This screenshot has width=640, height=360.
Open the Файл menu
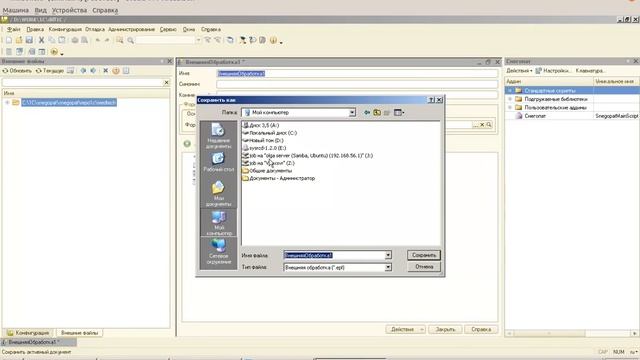pyautogui.click(x=13, y=29)
